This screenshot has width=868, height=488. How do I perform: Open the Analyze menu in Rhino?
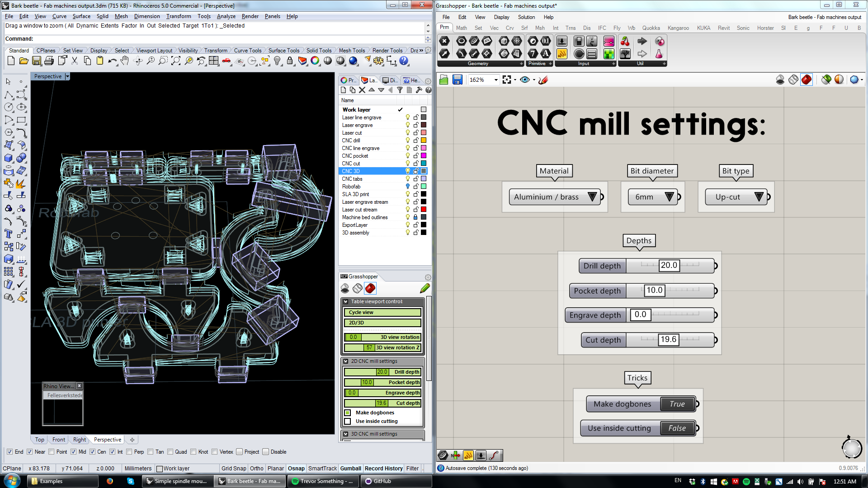[226, 16]
